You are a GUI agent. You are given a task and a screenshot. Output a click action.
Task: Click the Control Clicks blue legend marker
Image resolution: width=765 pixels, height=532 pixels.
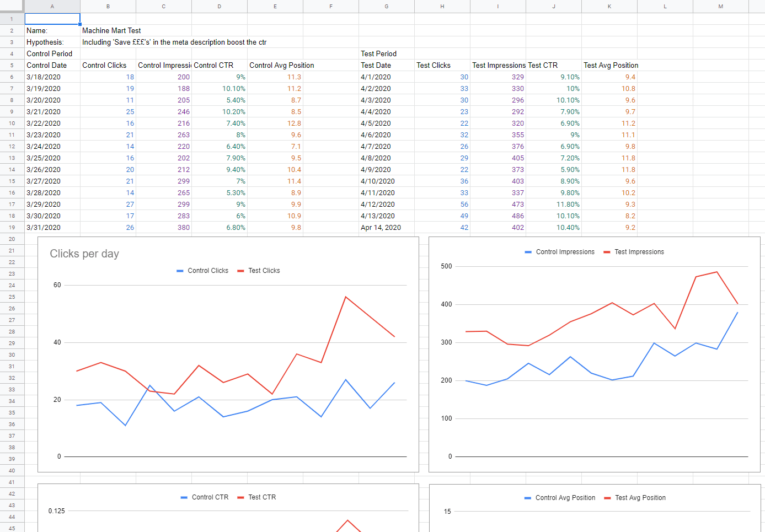coord(180,271)
